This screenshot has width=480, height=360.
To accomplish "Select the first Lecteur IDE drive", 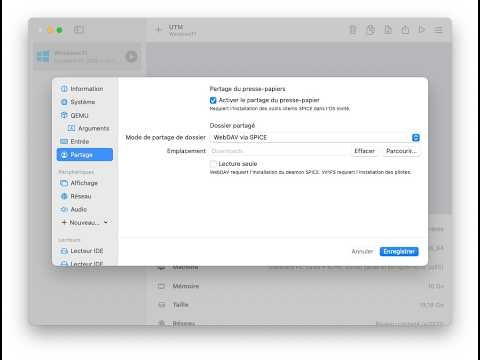I will pyautogui.click(x=85, y=251).
